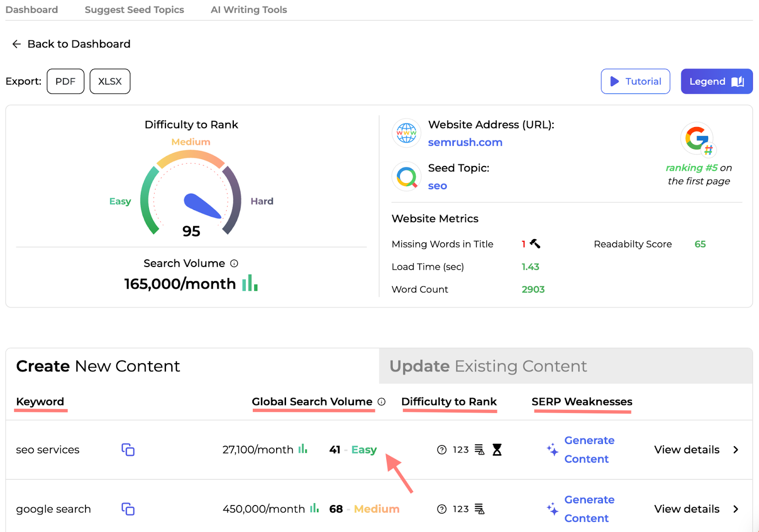Export the report as PDF
Viewport: 759px width, 532px height.
click(65, 82)
